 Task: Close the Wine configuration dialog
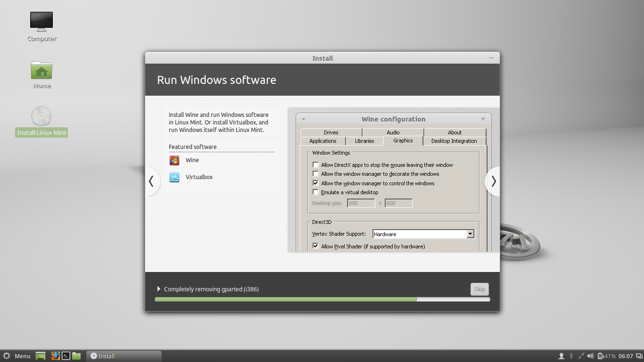[x=483, y=119]
